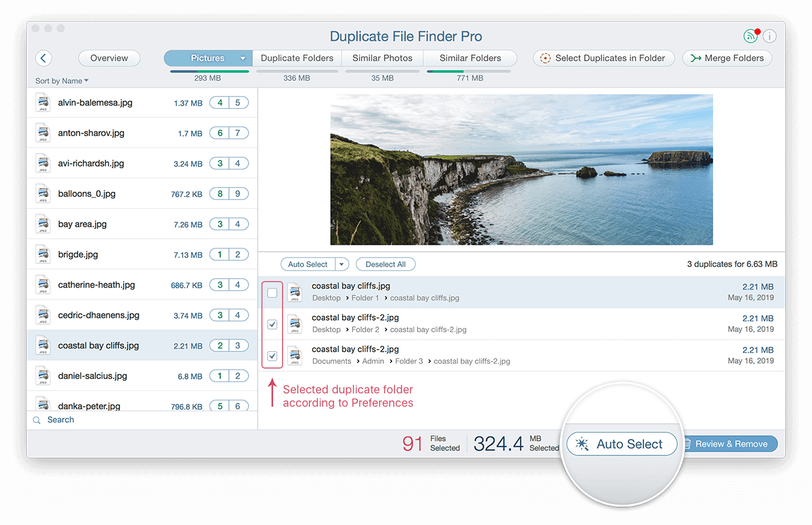The width and height of the screenshot is (812, 525).
Task: Click the info circle icon at top right
Action: (x=770, y=36)
